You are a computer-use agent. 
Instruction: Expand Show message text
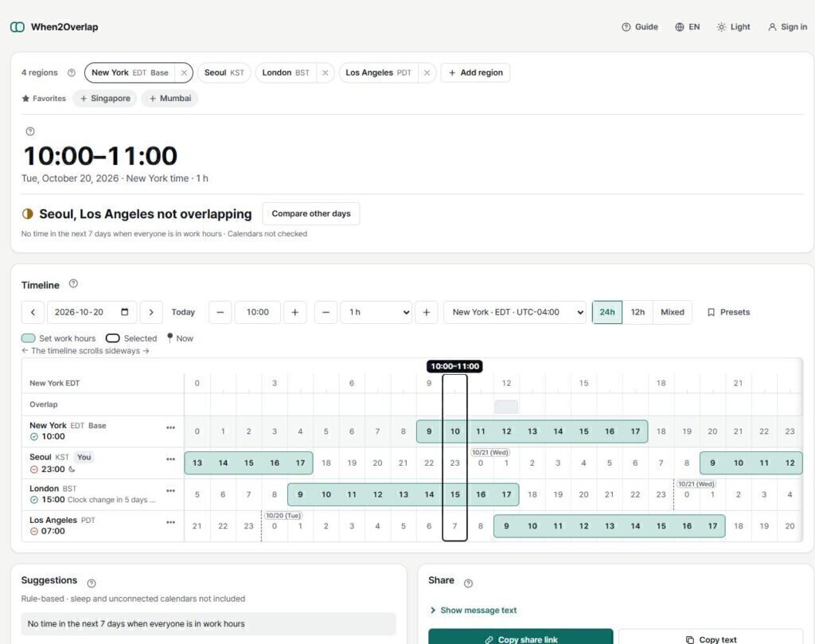(473, 611)
